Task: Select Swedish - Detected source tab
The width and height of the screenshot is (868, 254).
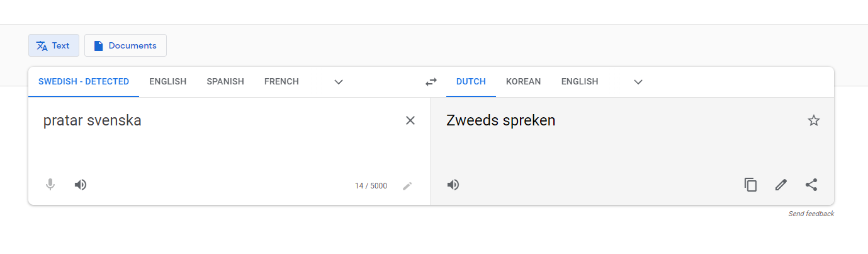Action: 84,81
